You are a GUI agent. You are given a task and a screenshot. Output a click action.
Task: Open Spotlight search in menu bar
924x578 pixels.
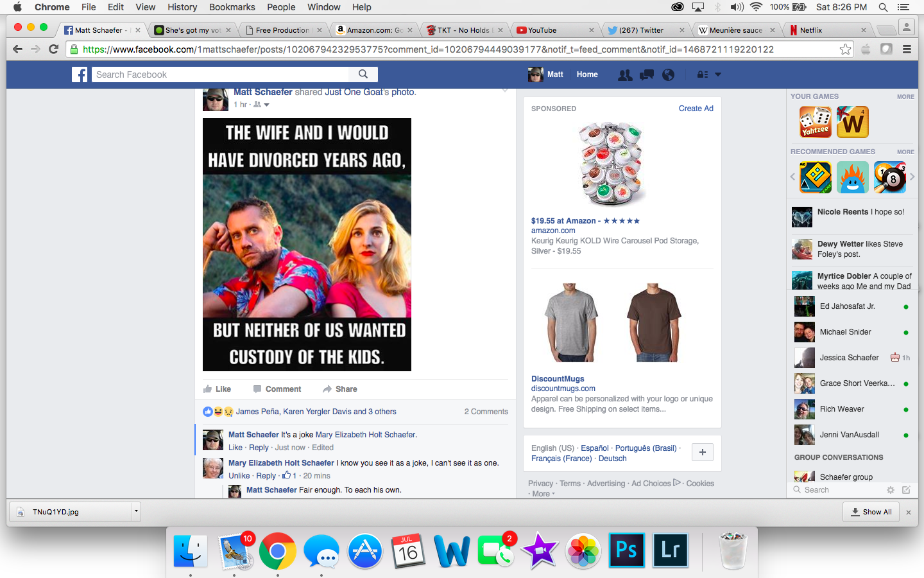(x=884, y=7)
